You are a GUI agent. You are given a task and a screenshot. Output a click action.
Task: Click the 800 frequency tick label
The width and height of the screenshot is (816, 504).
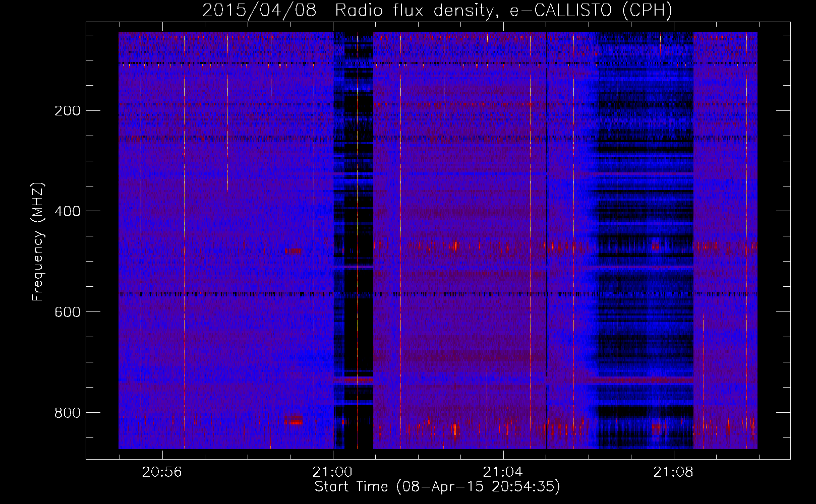coord(68,413)
